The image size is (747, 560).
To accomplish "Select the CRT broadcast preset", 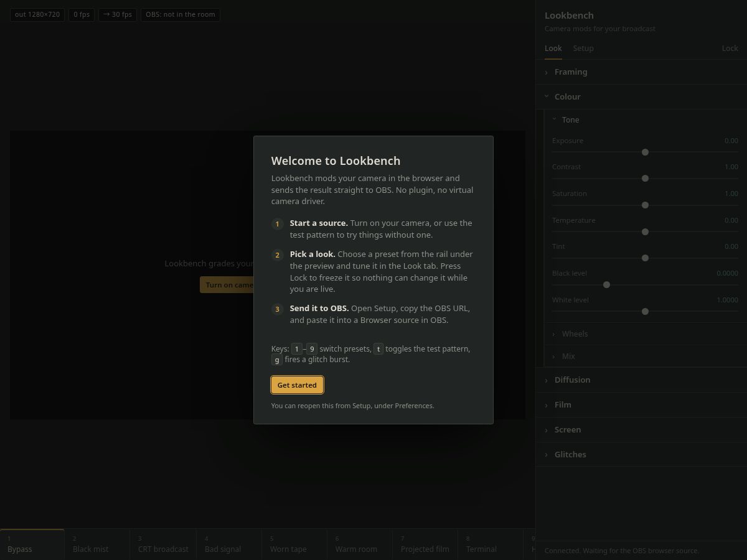I will tap(163, 544).
